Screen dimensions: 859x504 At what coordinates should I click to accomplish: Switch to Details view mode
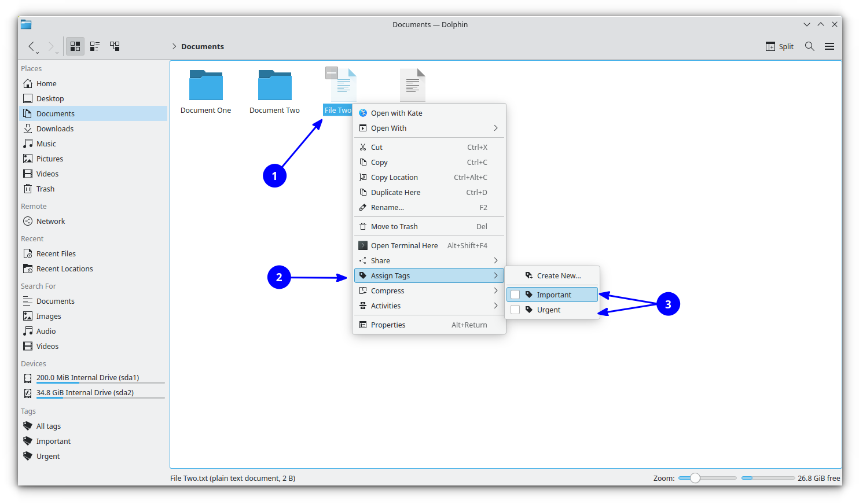tap(114, 46)
